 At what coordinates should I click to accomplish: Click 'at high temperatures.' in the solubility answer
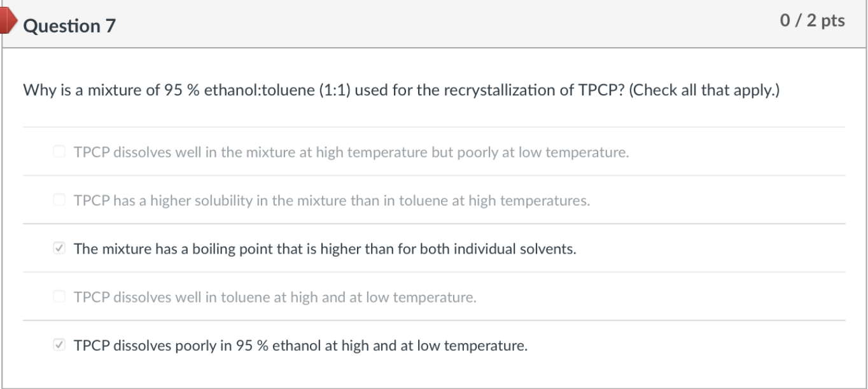tap(529, 201)
